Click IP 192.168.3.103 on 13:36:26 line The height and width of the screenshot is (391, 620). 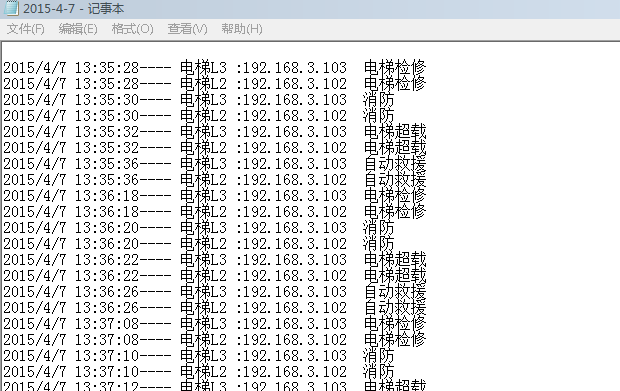coord(295,291)
